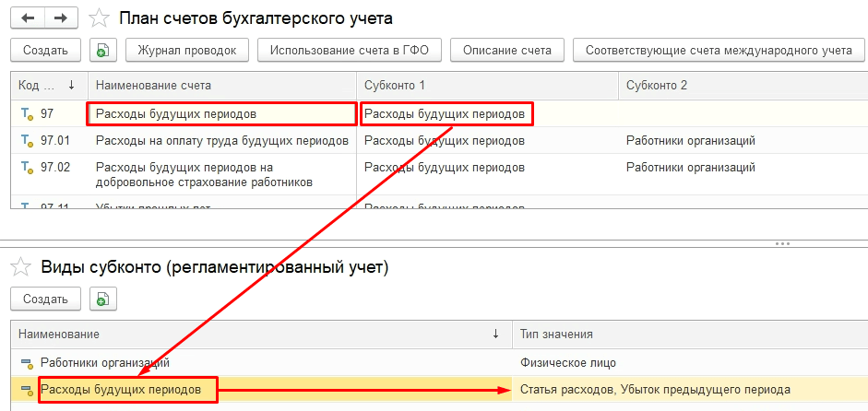Copy an account using the green plus icon

pyautogui.click(x=103, y=51)
